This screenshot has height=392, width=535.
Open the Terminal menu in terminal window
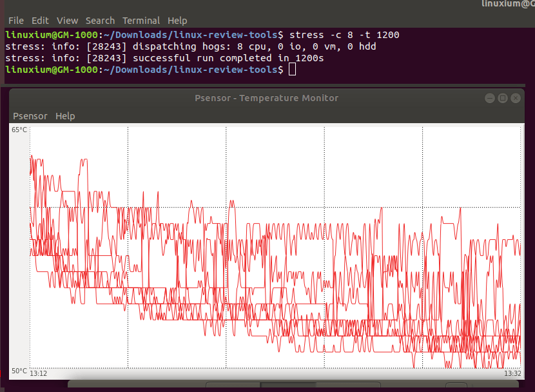(x=141, y=21)
